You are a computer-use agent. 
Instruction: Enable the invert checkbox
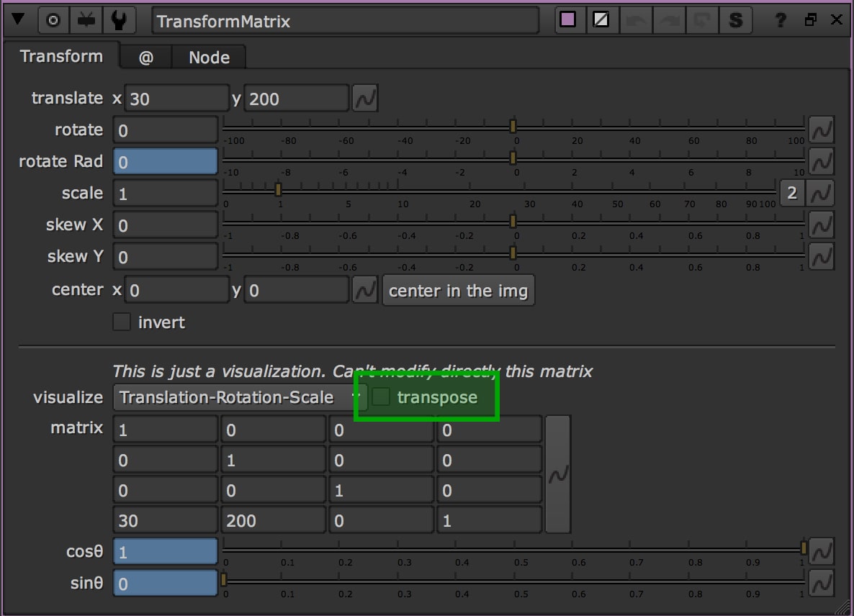122,322
